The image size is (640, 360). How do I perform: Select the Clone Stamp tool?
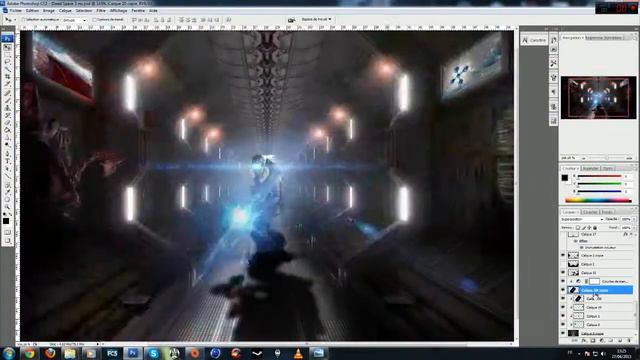[8, 108]
